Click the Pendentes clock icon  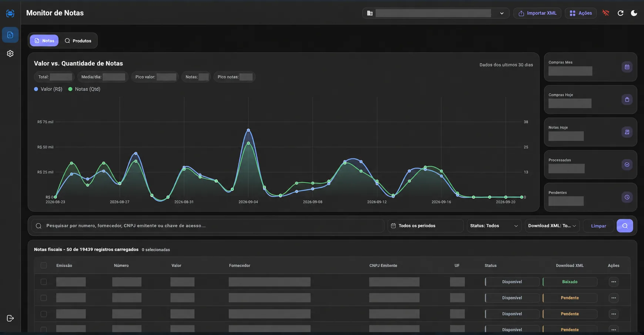pyautogui.click(x=627, y=197)
